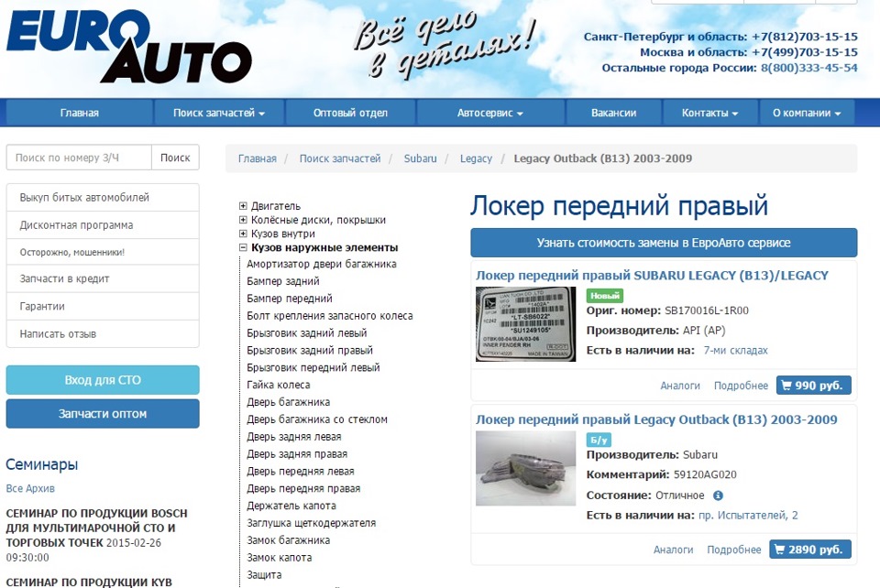The image size is (880, 588).
Task: Select Бампер передний category
Action: point(290,299)
